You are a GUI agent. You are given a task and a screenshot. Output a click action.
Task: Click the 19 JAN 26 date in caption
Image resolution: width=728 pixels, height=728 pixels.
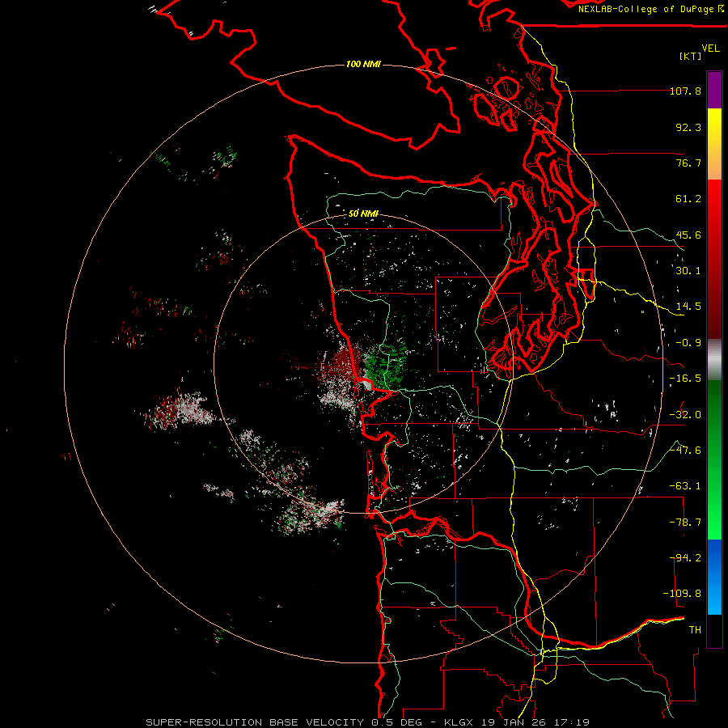click(516, 722)
